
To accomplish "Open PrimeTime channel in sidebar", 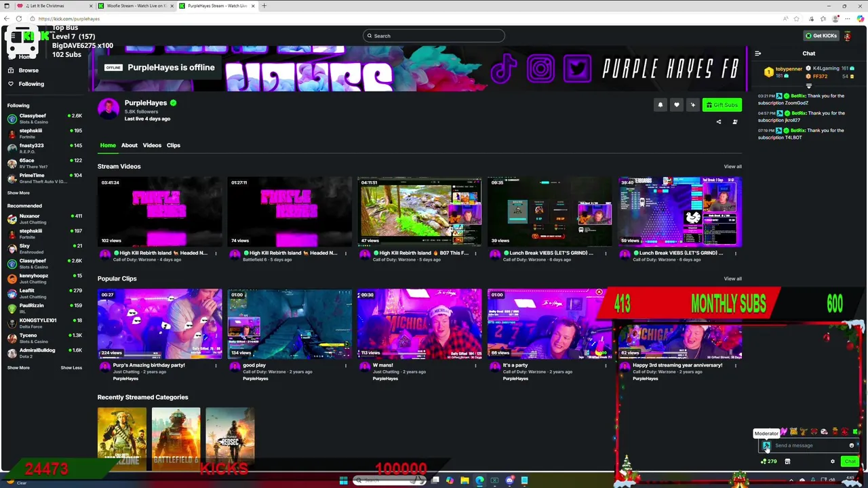I will click(x=44, y=178).
